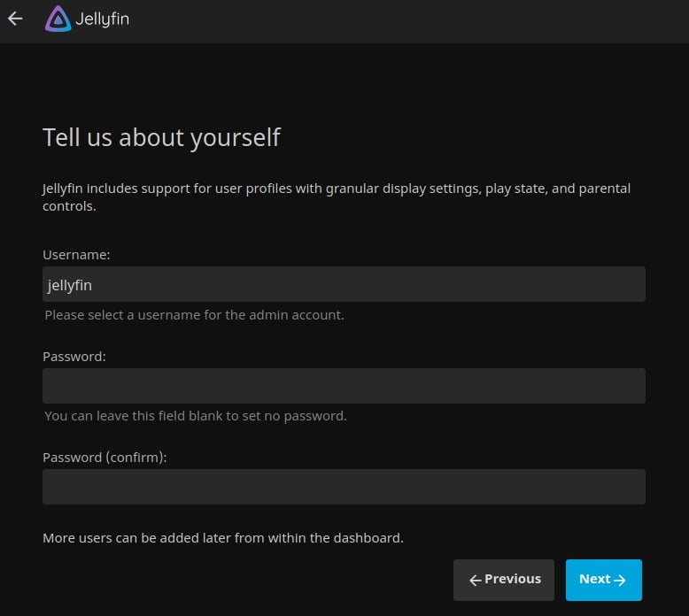Click the 'Password:' label
The image size is (689, 616).
click(74, 357)
